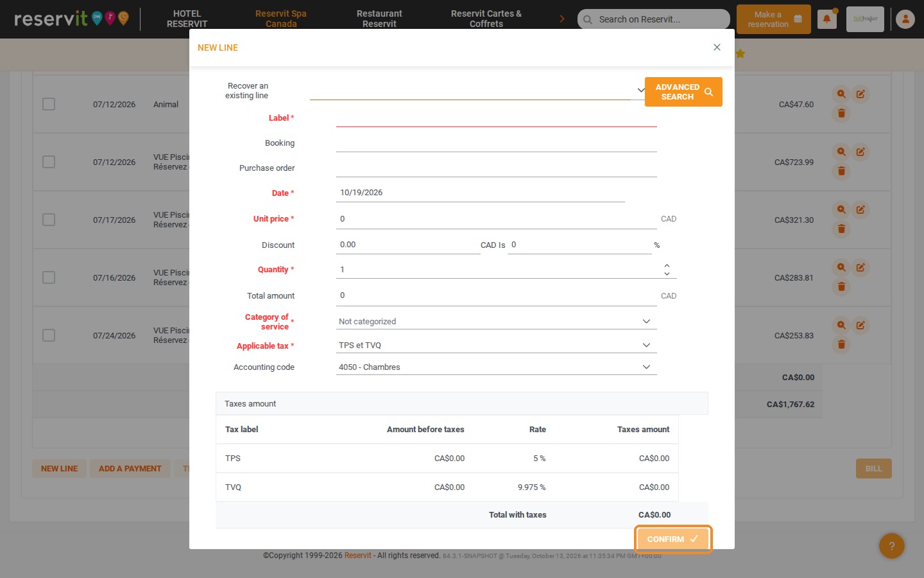This screenshot has height=578, width=924.
Task: Edit the 07/12/2026 Animal line
Action: point(860,94)
